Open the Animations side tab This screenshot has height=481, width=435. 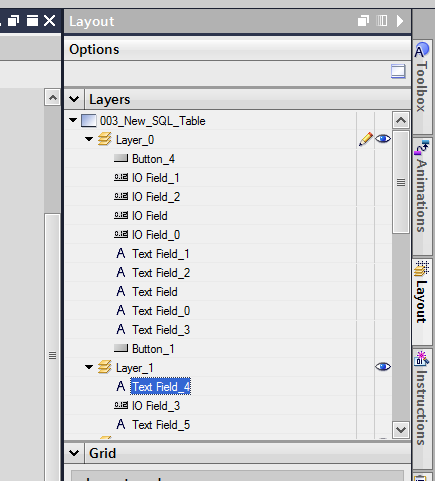click(422, 196)
